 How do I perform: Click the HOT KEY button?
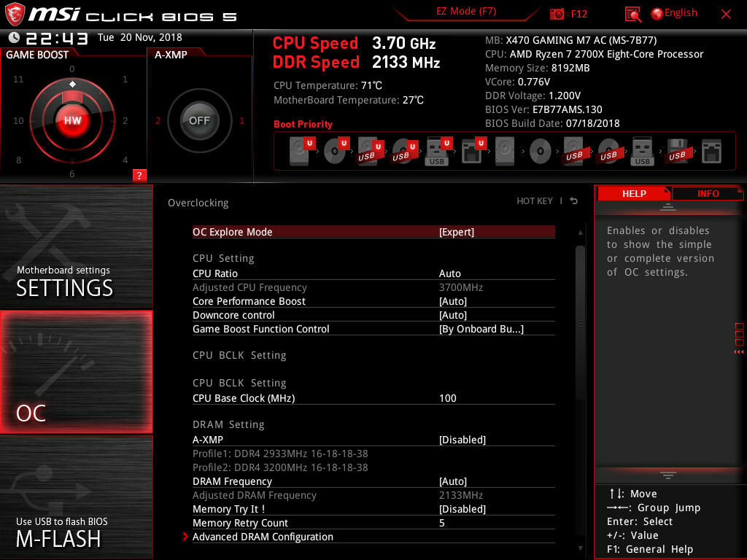(535, 201)
